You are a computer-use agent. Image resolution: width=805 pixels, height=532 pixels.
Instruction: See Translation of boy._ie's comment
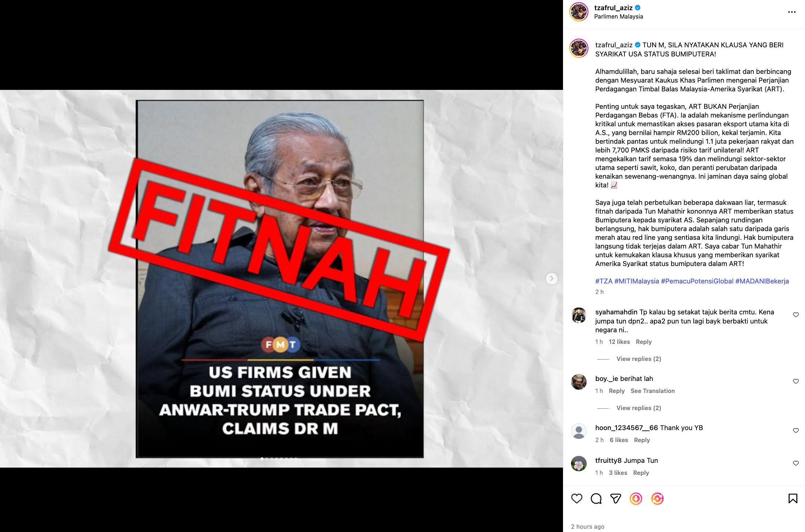pyautogui.click(x=653, y=391)
